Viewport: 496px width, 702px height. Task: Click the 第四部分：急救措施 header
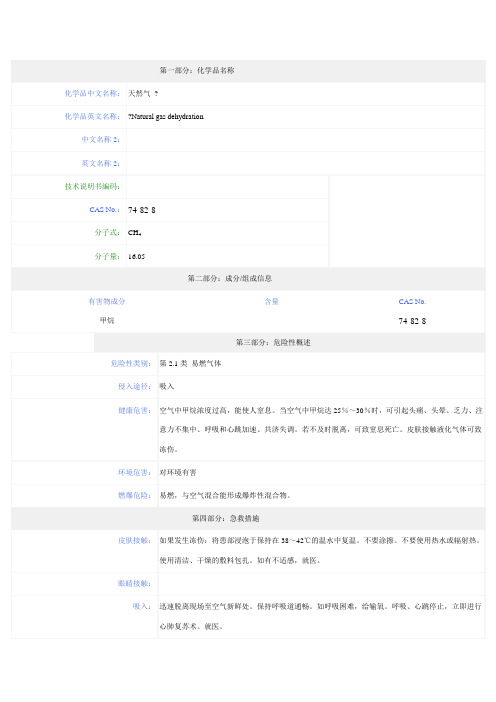[226, 518]
